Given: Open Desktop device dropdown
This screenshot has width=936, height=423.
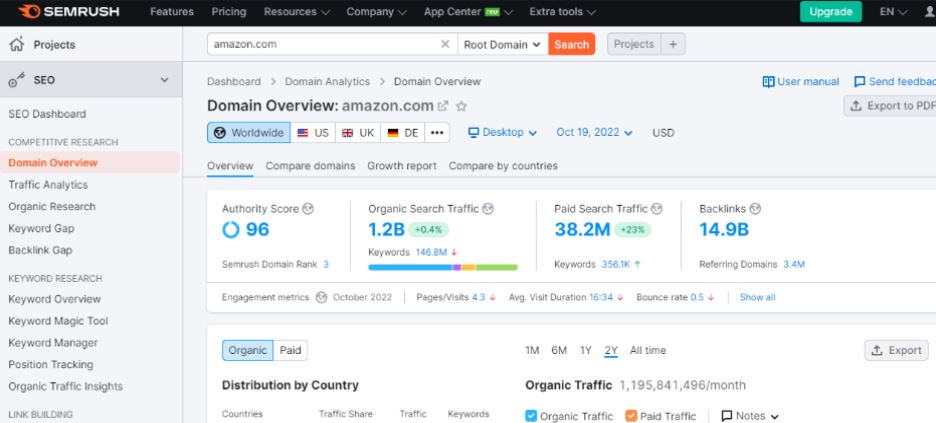Looking at the screenshot, I should click(503, 132).
